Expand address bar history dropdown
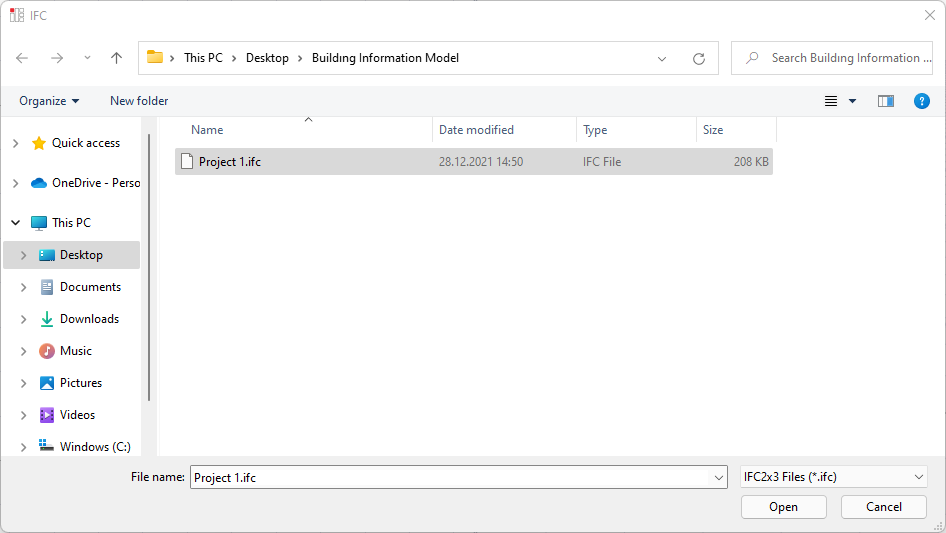 pos(662,59)
